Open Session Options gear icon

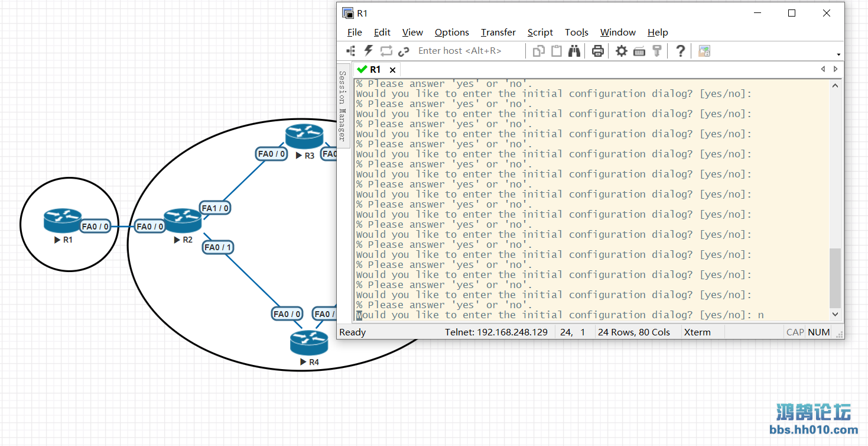tap(622, 51)
